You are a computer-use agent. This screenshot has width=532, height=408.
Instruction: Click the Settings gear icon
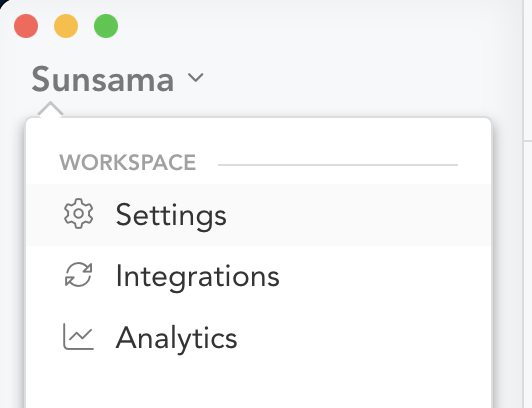[78, 214]
